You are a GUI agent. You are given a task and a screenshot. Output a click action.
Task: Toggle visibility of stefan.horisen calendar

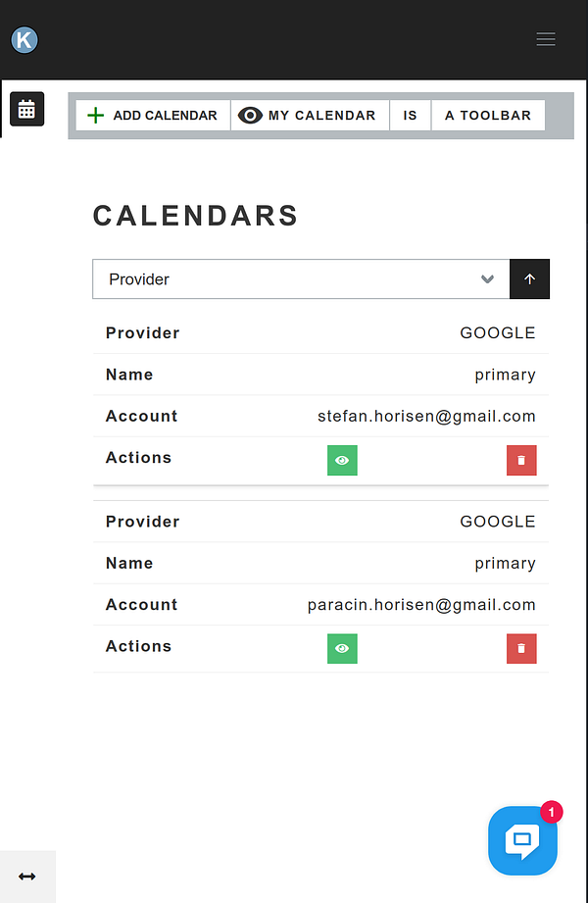coord(342,460)
